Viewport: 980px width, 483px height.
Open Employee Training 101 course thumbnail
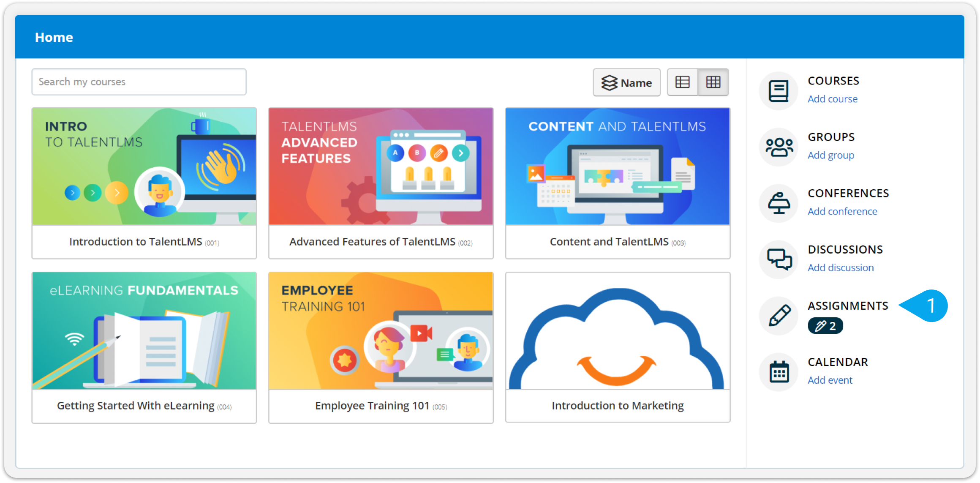pos(381,330)
